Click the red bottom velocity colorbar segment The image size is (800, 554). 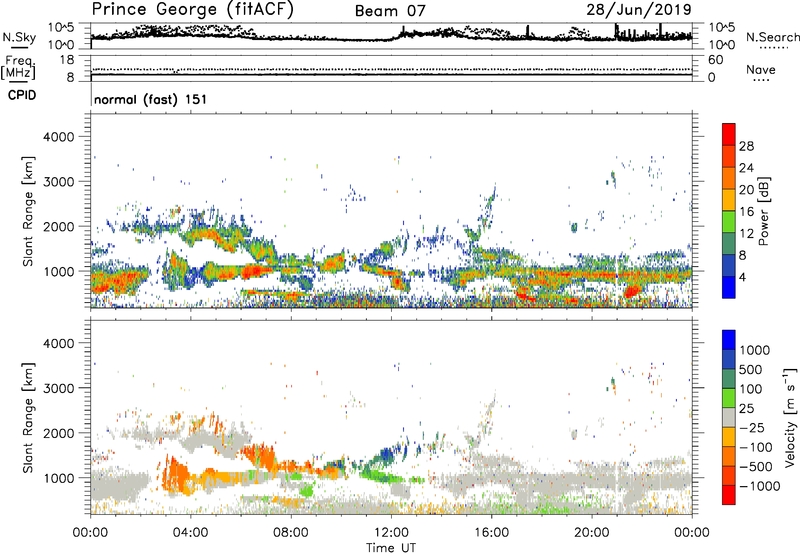click(x=729, y=495)
